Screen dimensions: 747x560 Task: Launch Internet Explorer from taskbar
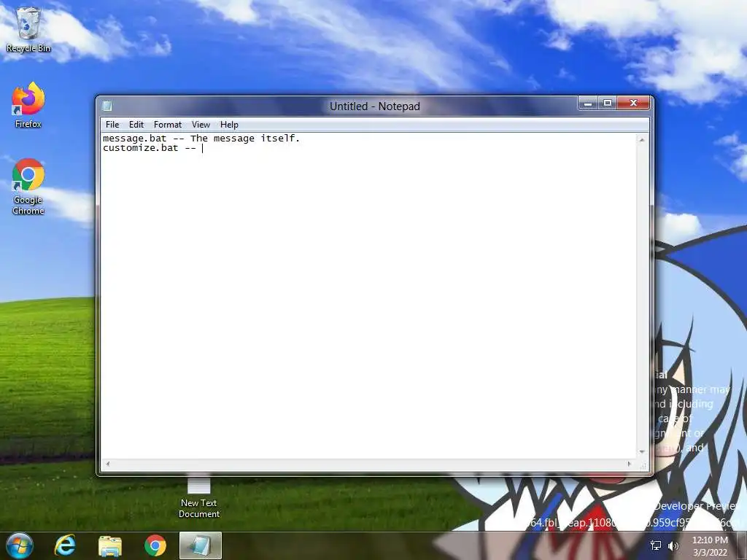tap(65, 545)
